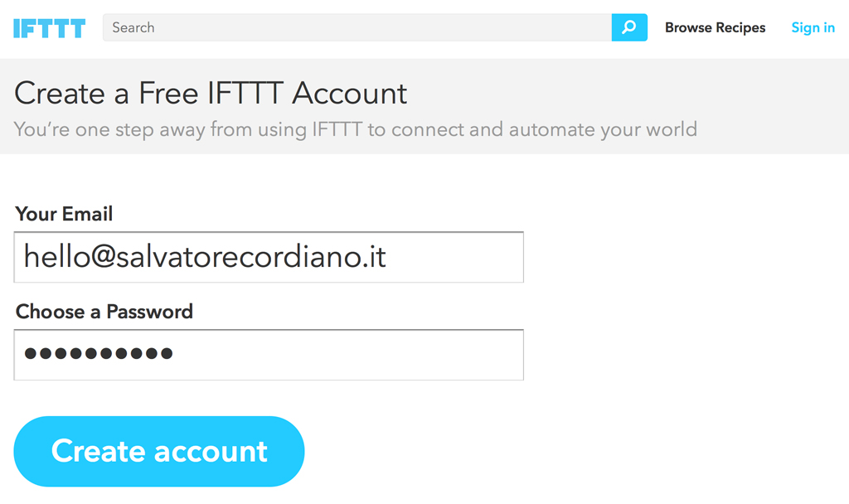Place cursor in hello@salvatorecordiano.it text
This screenshot has height=504, width=849.
pyautogui.click(x=205, y=257)
